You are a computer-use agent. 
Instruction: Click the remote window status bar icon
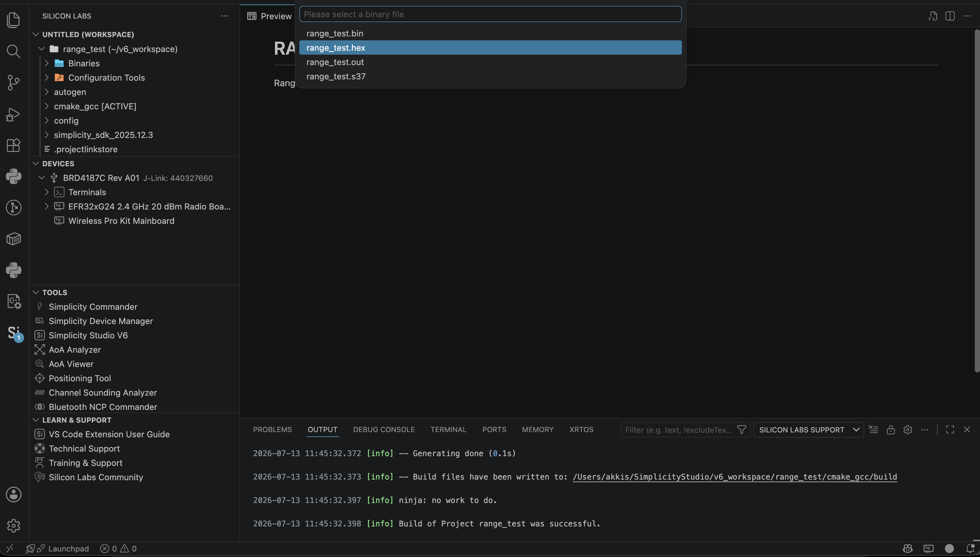[10, 549]
